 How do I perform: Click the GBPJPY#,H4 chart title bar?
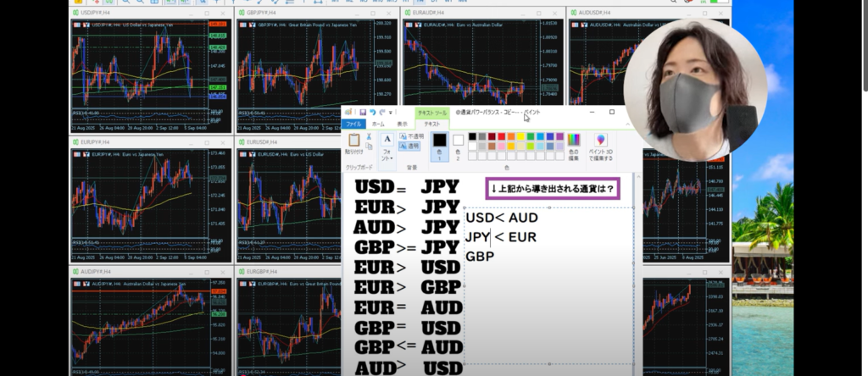[317, 13]
